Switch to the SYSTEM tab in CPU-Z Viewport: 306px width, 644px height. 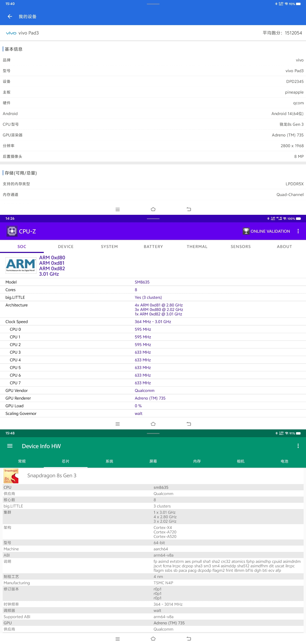click(109, 247)
